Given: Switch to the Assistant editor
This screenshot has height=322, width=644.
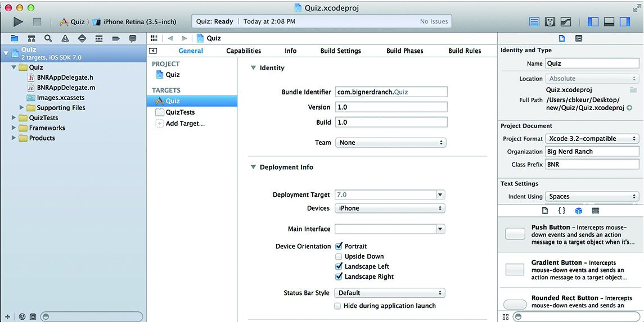Looking at the screenshot, I should pos(550,22).
